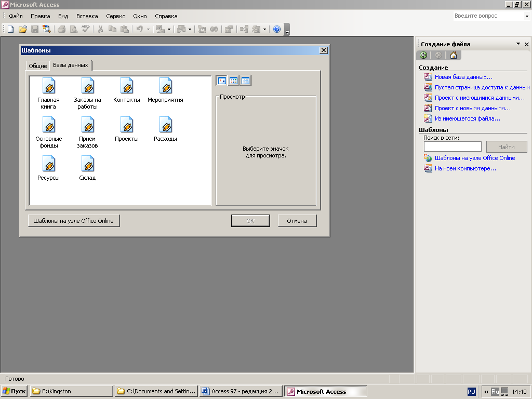Click the Найти search button
532x399 pixels.
507,147
